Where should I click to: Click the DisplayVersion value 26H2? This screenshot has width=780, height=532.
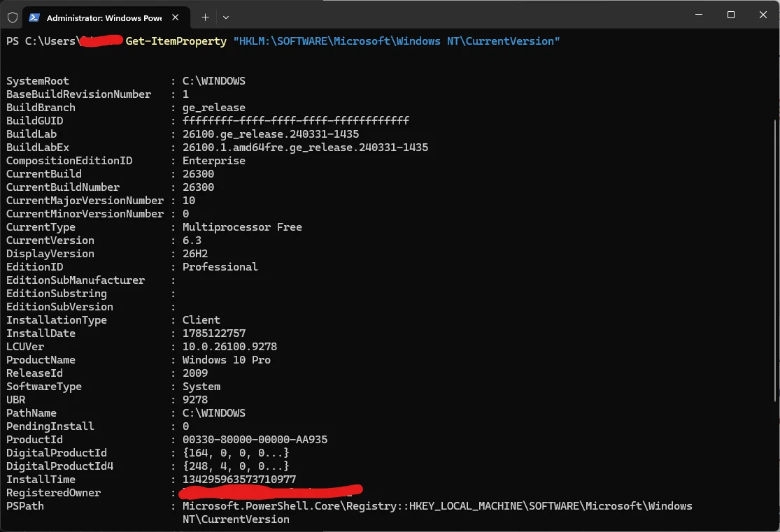pyautogui.click(x=195, y=254)
